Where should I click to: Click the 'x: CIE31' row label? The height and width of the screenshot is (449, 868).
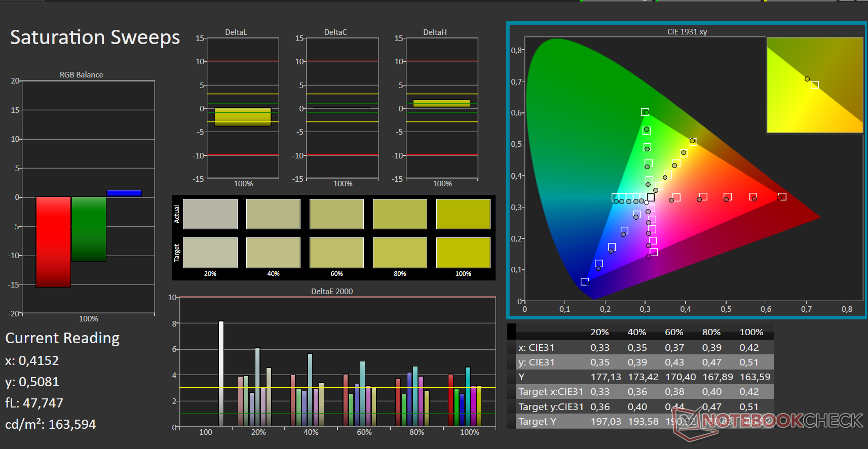click(x=536, y=348)
